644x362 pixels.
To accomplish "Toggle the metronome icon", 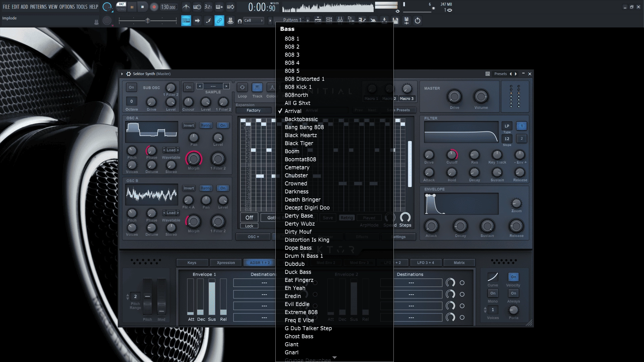I will (186, 7).
